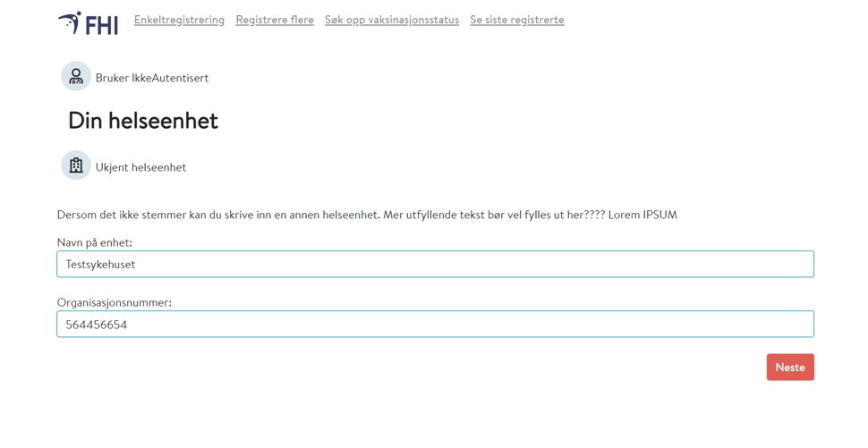Click the Organisasjonsnummer label
The height and width of the screenshot is (448, 868).
tap(114, 302)
